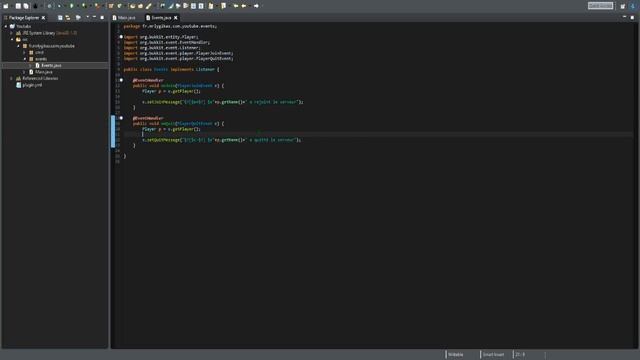Toggle Word Wrap in the toolbar

(x=186, y=6)
